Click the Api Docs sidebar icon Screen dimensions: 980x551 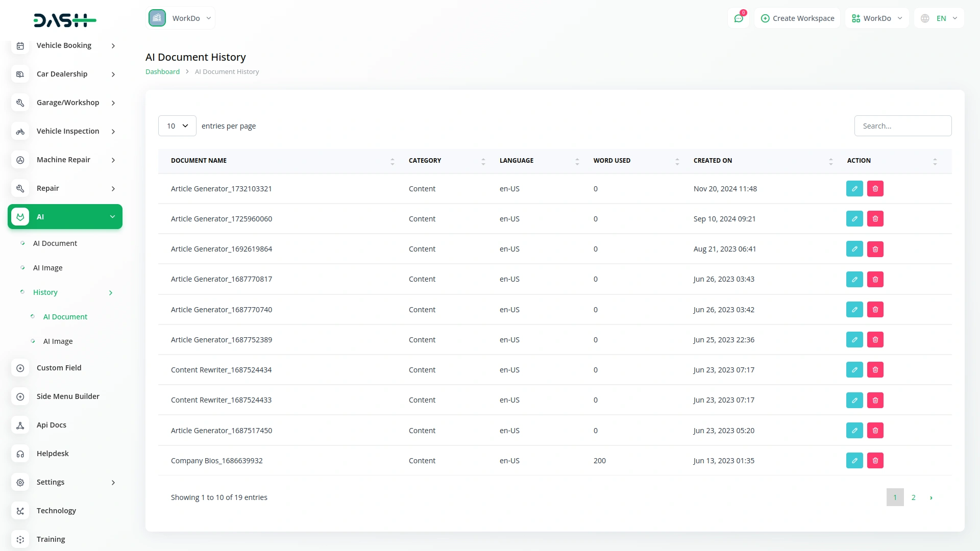point(20,425)
